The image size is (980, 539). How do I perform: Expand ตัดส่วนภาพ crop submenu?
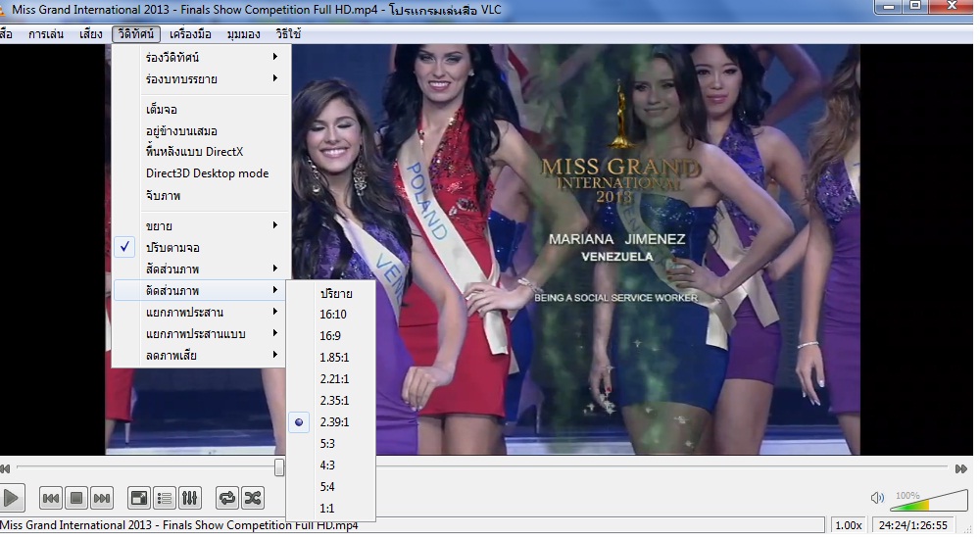coord(199,290)
